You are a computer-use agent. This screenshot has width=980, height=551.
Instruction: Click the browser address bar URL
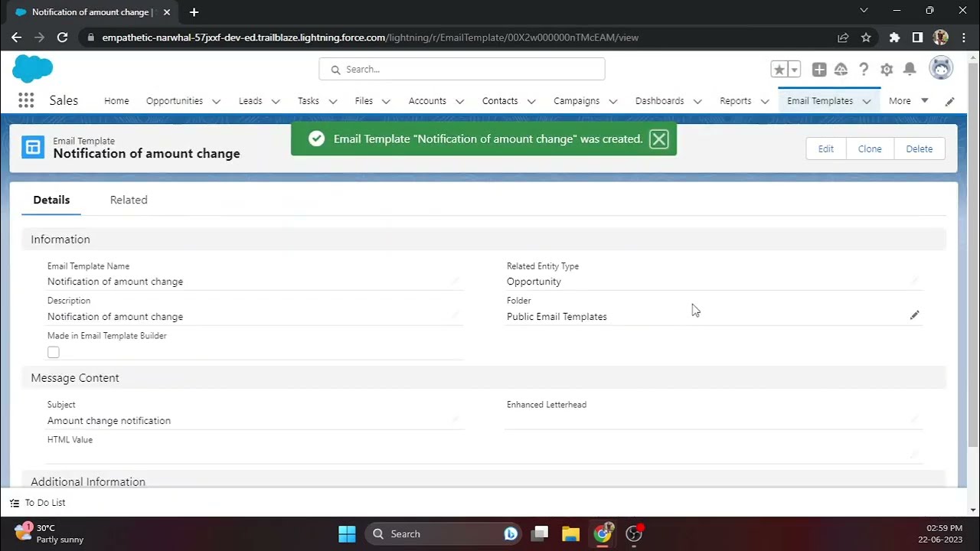click(370, 37)
